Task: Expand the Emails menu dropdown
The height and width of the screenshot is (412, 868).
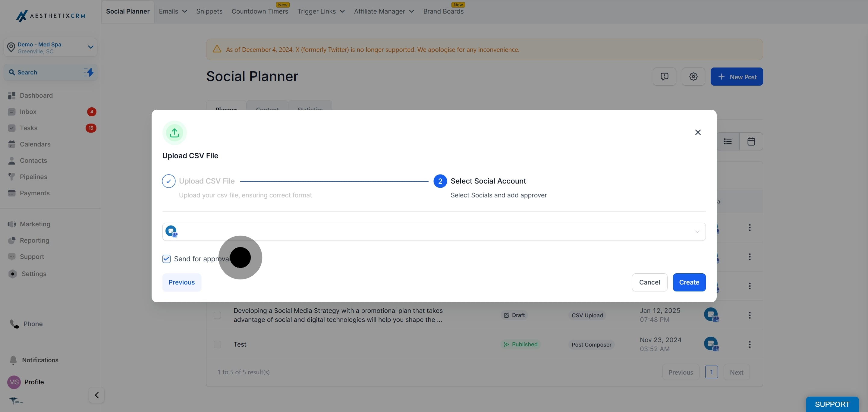Action: tap(173, 11)
